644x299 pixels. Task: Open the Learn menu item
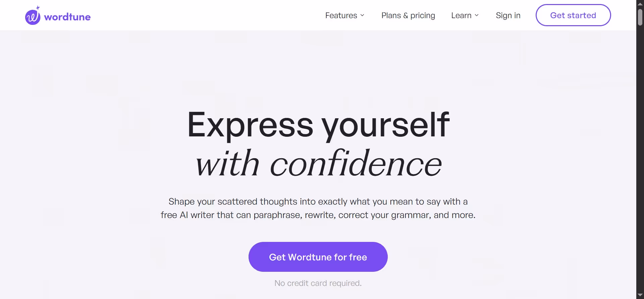tap(462, 15)
